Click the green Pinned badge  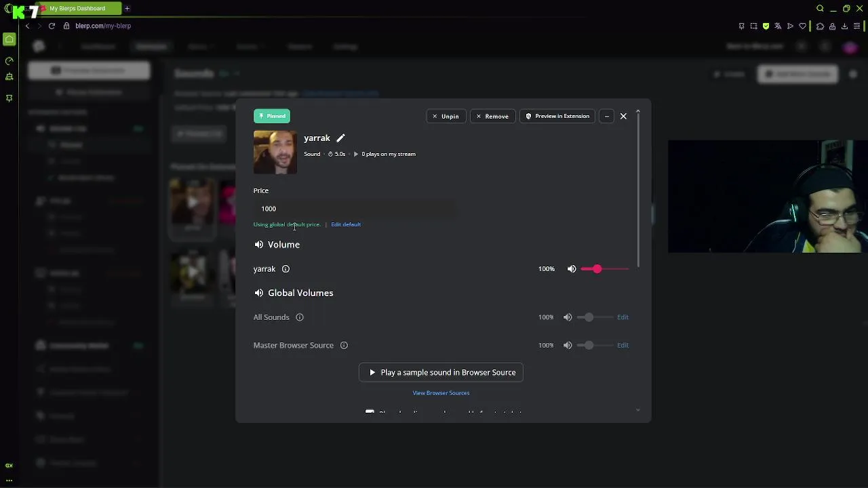coord(272,116)
